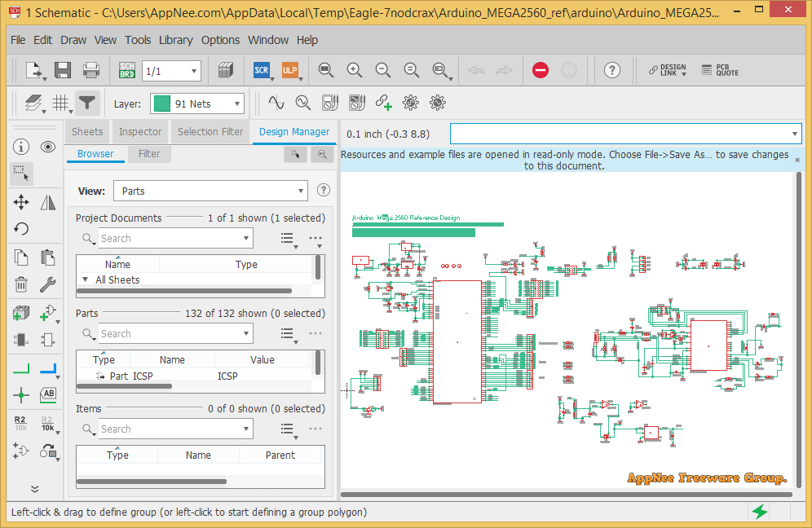Open the Options menu
Viewport: 812px width, 528px height.
click(x=220, y=40)
